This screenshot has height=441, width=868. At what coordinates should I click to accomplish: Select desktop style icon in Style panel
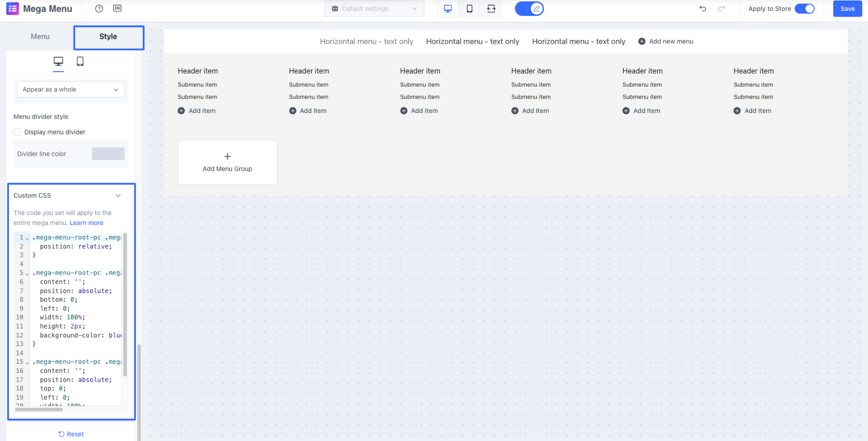58,61
